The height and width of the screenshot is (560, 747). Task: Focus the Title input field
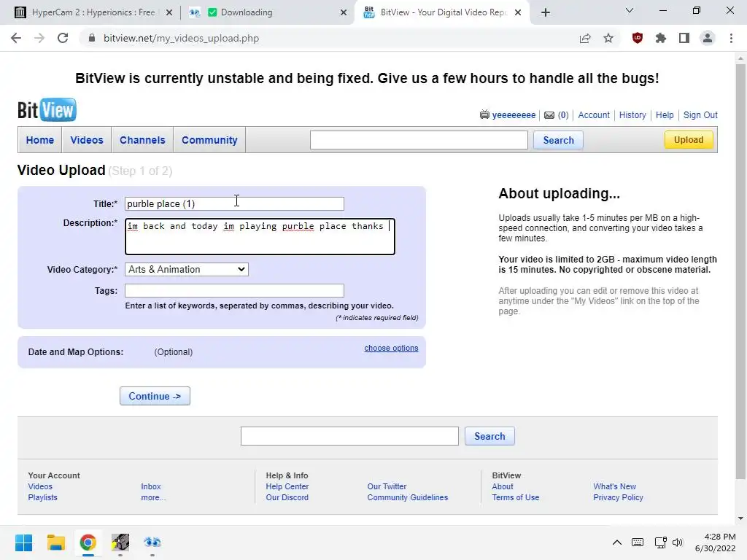[x=234, y=204]
